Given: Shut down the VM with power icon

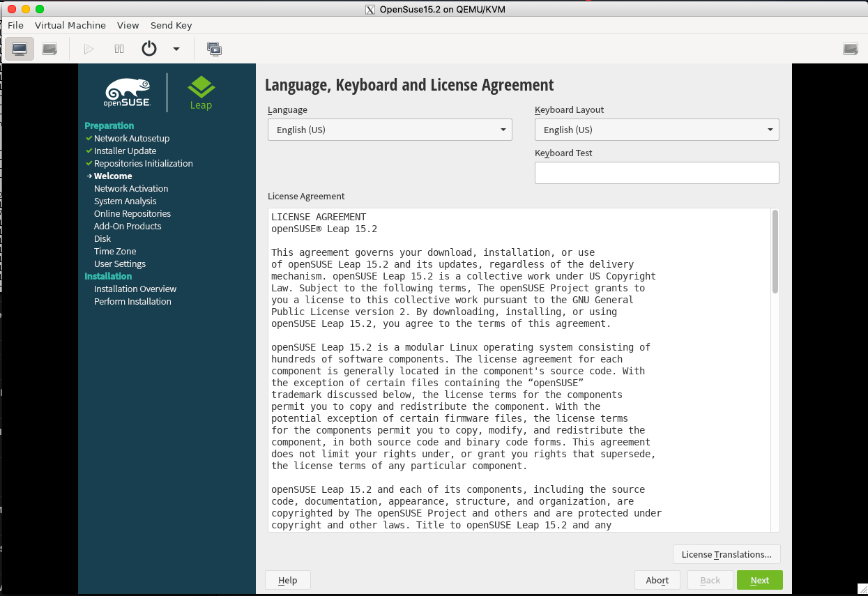Looking at the screenshot, I should click(149, 49).
